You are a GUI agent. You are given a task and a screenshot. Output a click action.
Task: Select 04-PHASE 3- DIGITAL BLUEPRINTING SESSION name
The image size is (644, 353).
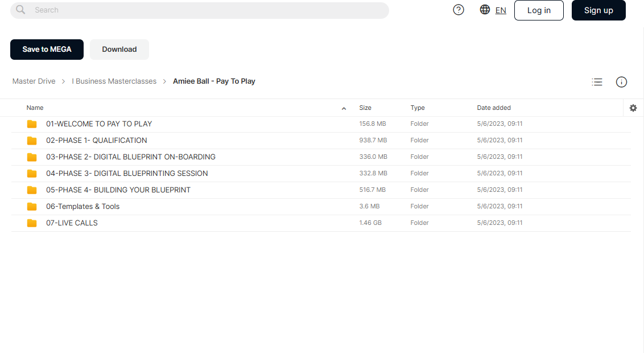click(x=127, y=174)
